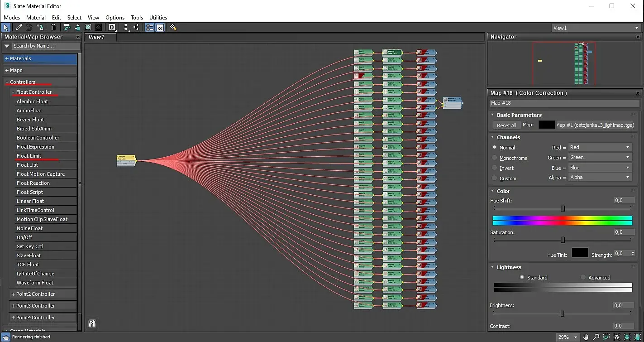Click the Lay Out All icon

point(126,28)
